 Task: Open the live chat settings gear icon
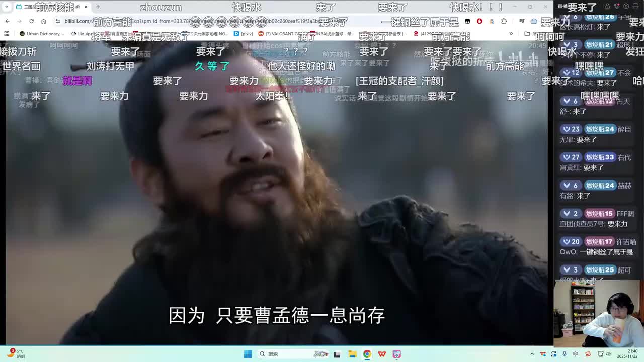point(625,7)
